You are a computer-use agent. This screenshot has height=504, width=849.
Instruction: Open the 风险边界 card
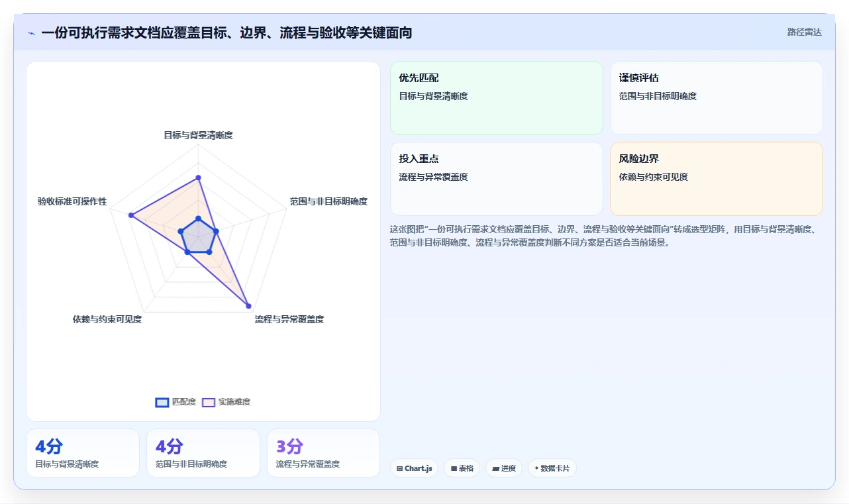click(717, 179)
